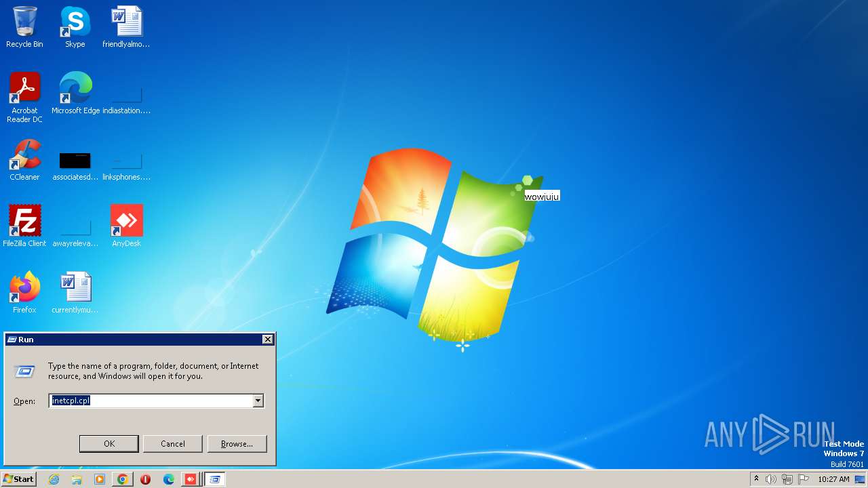Open Microsoft Edge from the taskbar

(x=168, y=479)
